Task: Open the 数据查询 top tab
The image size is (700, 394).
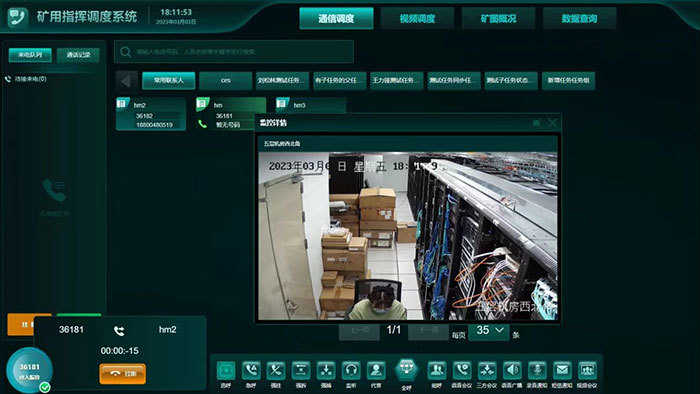Action: point(579,18)
